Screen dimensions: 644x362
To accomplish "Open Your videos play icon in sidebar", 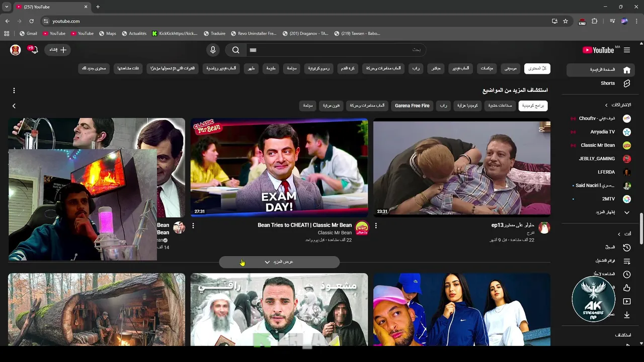I will 626,301.
